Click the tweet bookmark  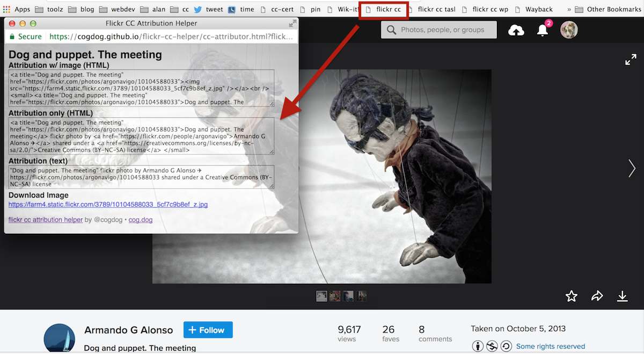click(208, 9)
